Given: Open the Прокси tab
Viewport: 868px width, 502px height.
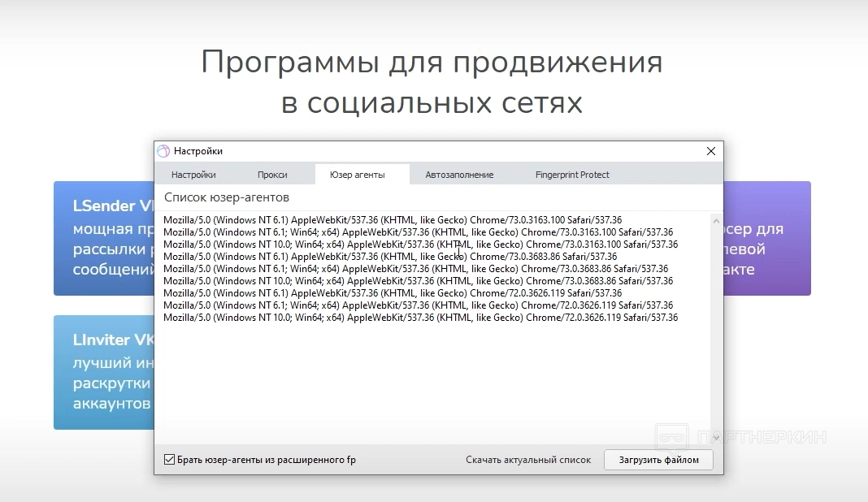Looking at the screenshot, I should click(x=271, y=175).
